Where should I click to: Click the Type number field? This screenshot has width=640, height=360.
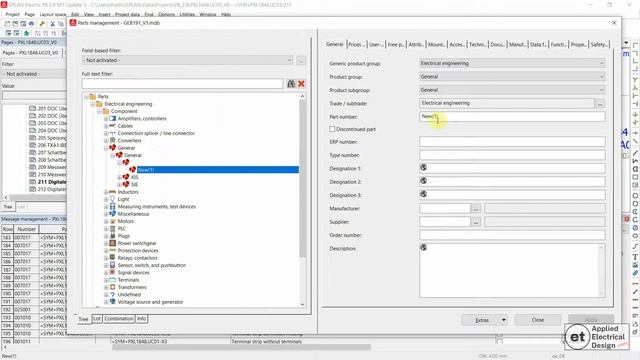tap(512, 155)
